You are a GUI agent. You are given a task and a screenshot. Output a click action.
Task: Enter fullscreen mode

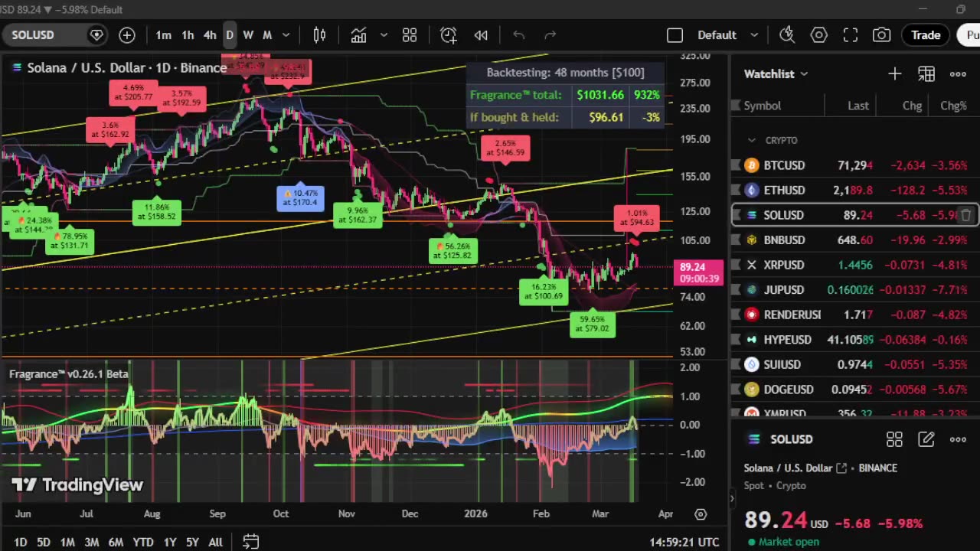[851, 35]
